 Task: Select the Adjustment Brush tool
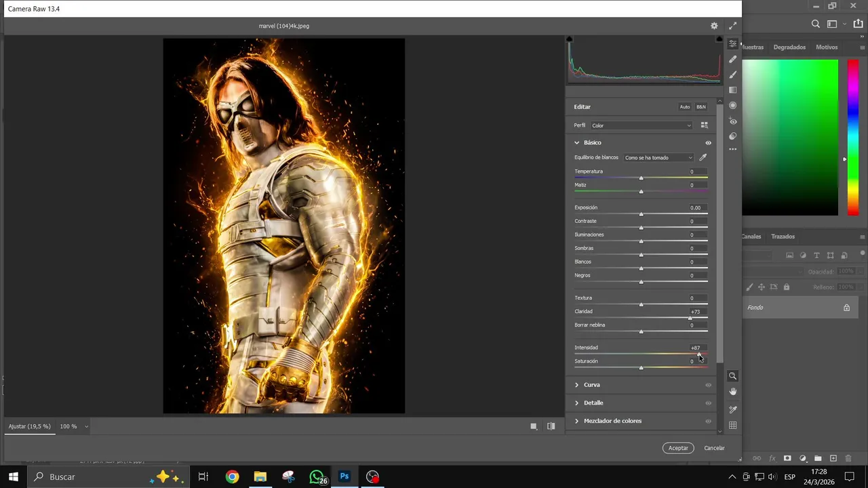click(732, 75)
